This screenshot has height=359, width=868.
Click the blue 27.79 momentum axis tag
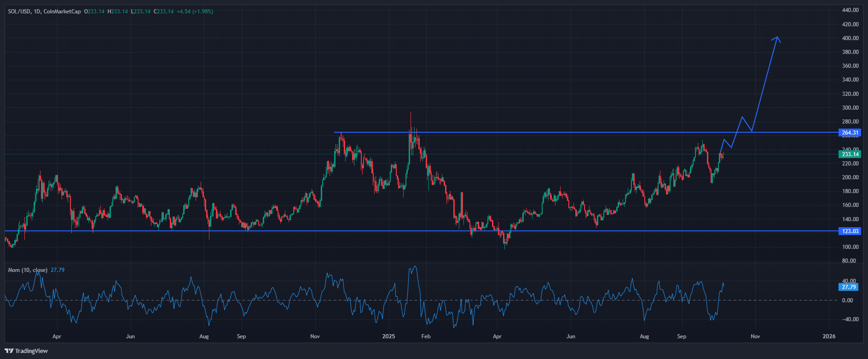coord(849,287)
